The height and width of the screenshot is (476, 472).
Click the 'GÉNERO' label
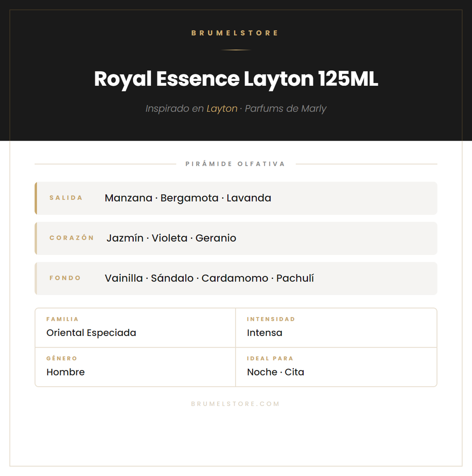point(62,358)
